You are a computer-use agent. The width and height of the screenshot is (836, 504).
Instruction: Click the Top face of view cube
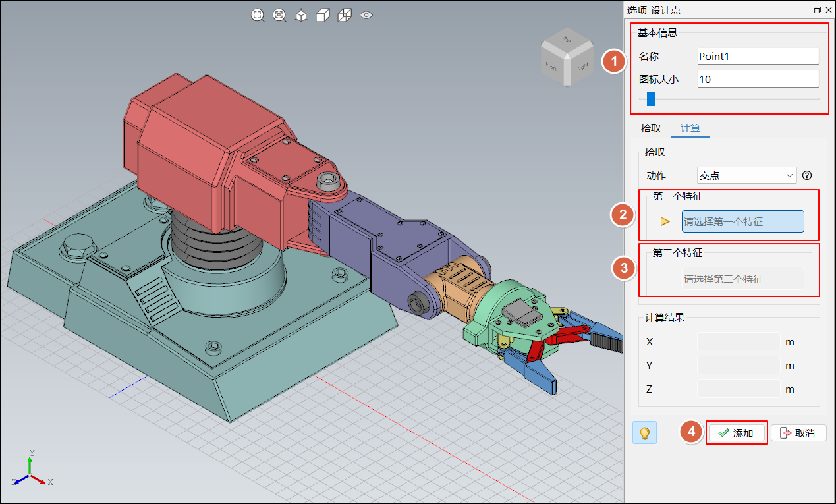coord(565,41)
